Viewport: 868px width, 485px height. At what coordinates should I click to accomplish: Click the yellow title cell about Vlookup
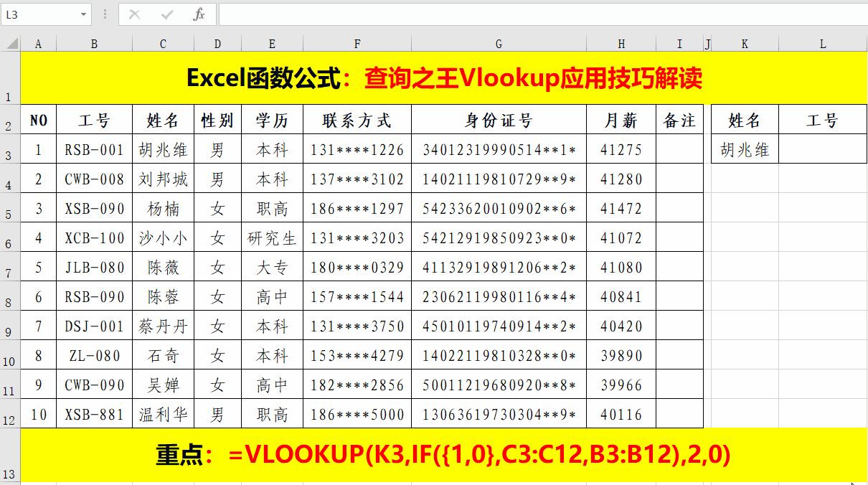pyautogui.click(x=444, y=78)
